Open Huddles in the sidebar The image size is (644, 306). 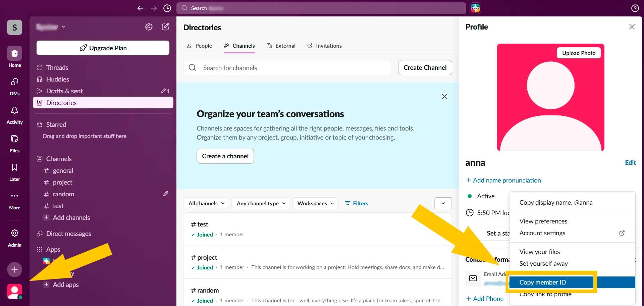(103, 79)
